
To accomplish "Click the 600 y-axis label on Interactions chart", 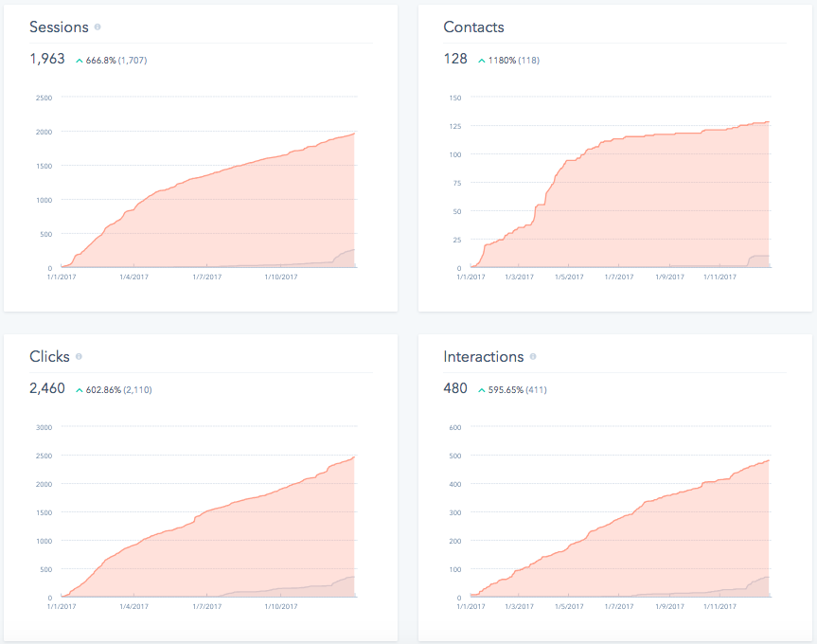I will 454,427.
